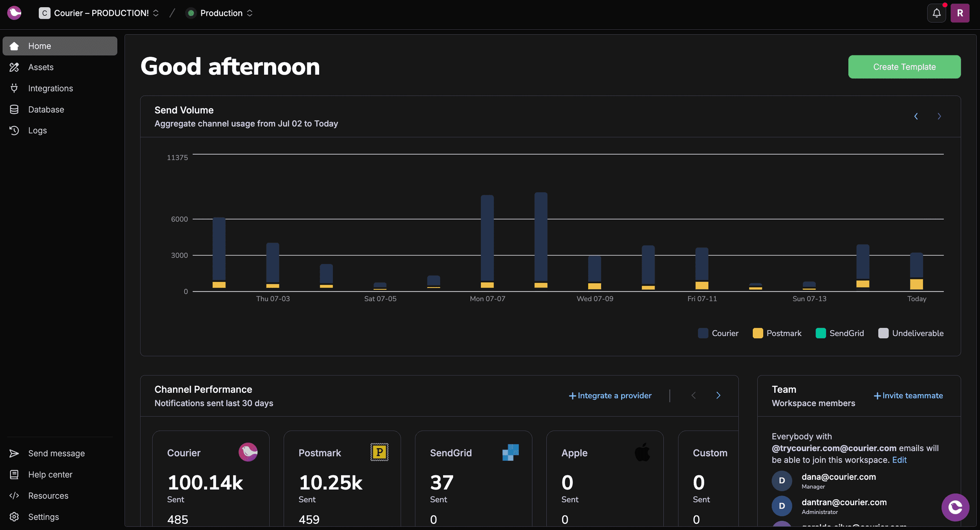The image size is (980, 530).
Task: Go to Home in sidebar
Action: pyautogui.click(x=60, y=46)
